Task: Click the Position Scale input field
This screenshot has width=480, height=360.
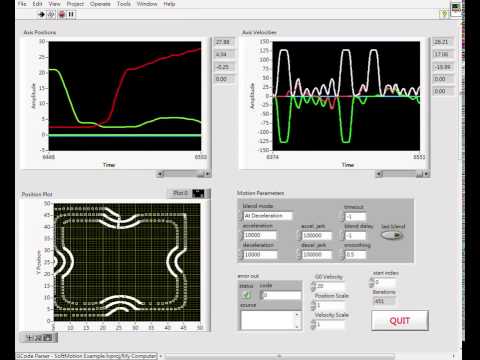Action: pos(330,305)
